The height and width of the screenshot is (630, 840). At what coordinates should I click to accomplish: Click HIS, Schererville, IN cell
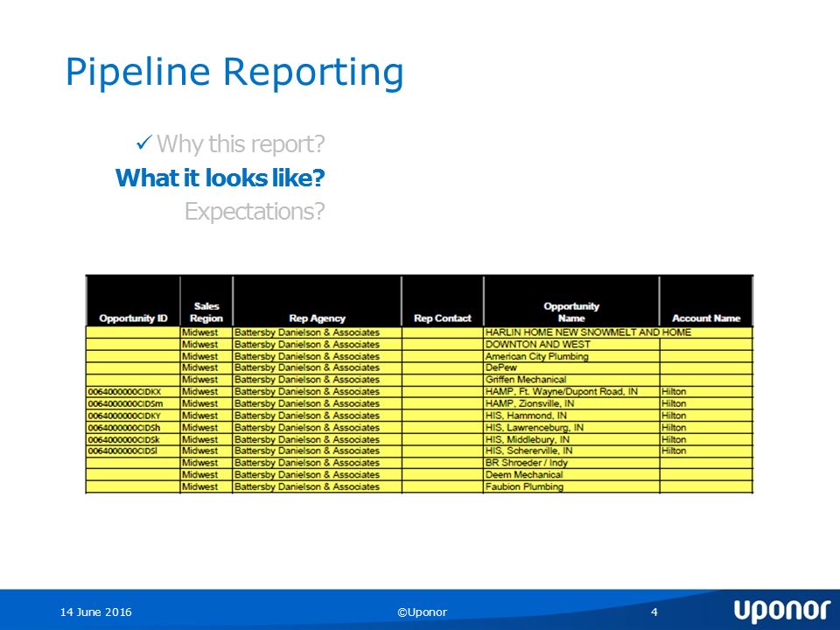coord(571,451)
